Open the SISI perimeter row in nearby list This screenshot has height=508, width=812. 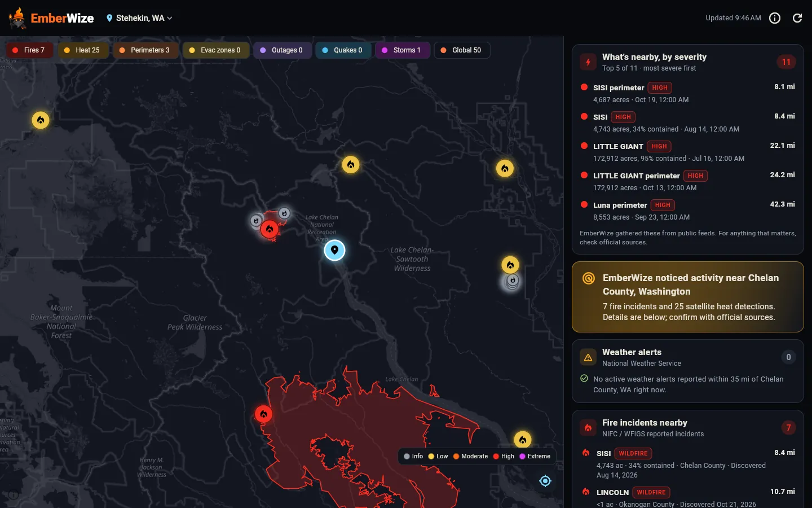pos(687,93)
